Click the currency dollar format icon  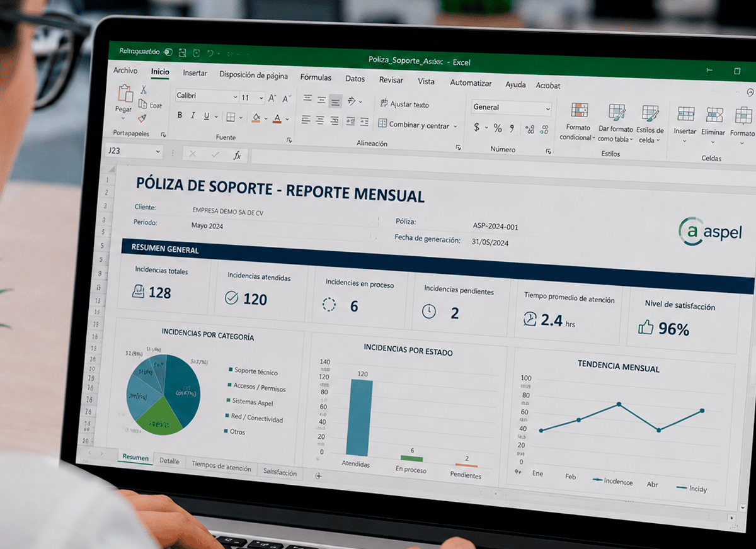point(477,128)
